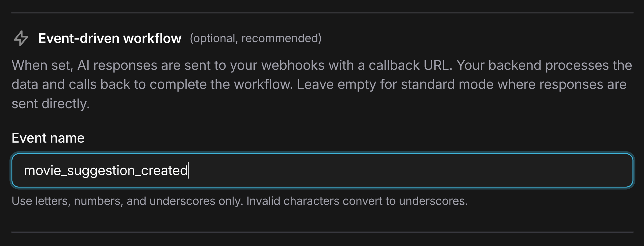The image size is (644, 246).
Task: Click empty space inside the Event name field
Action: tap(402, 170)
